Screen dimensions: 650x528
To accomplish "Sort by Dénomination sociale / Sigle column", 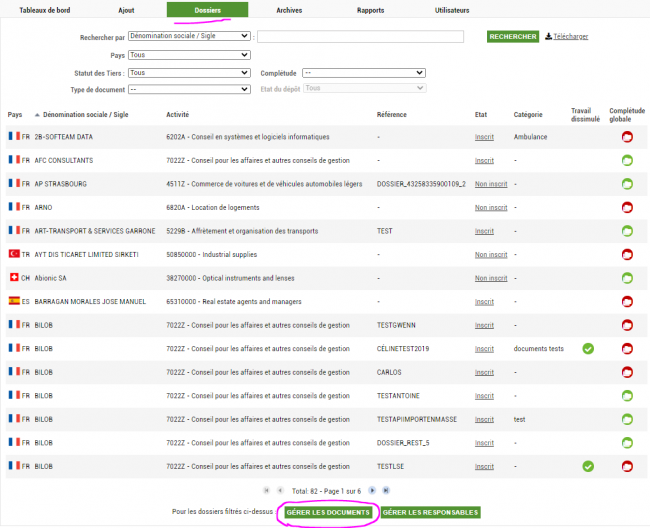I will [x=85, y=115].
